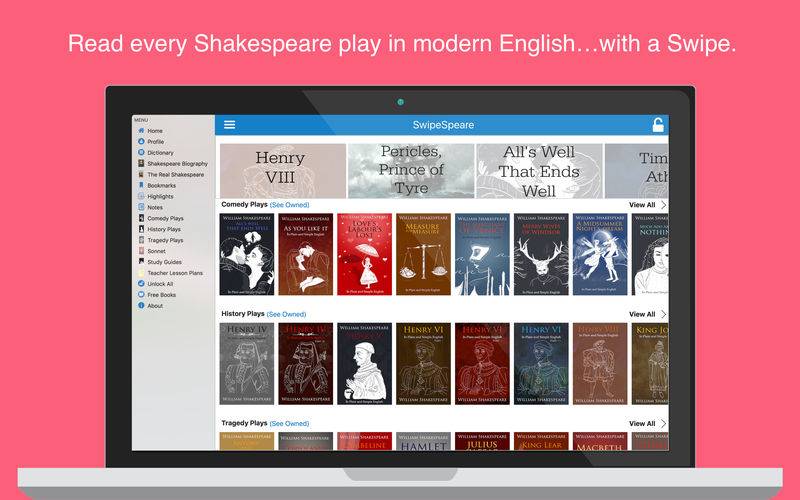Screen dimensions: 800x500
Task: Open the Merry Wives of Windsor cover
Action: 541,254
